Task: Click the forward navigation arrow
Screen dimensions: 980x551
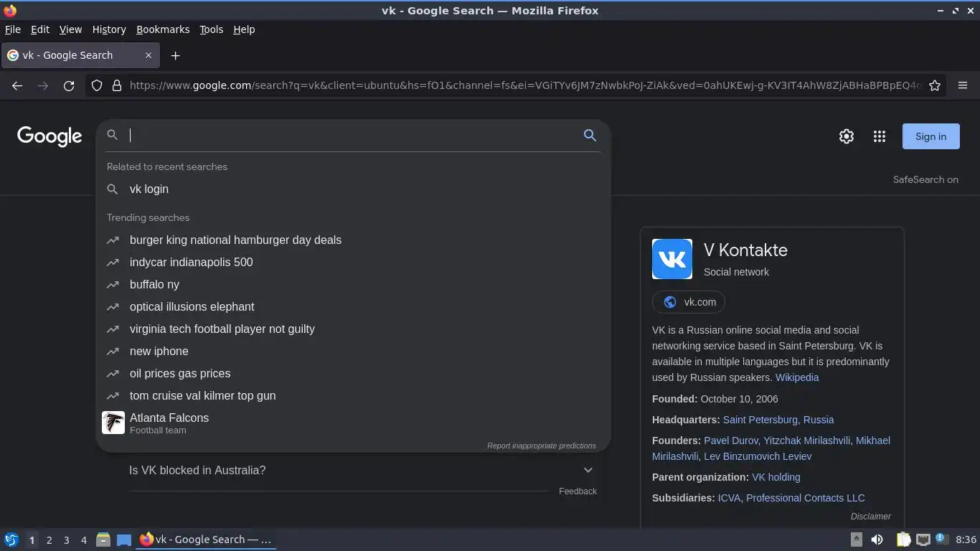Action: pos(43,85)
